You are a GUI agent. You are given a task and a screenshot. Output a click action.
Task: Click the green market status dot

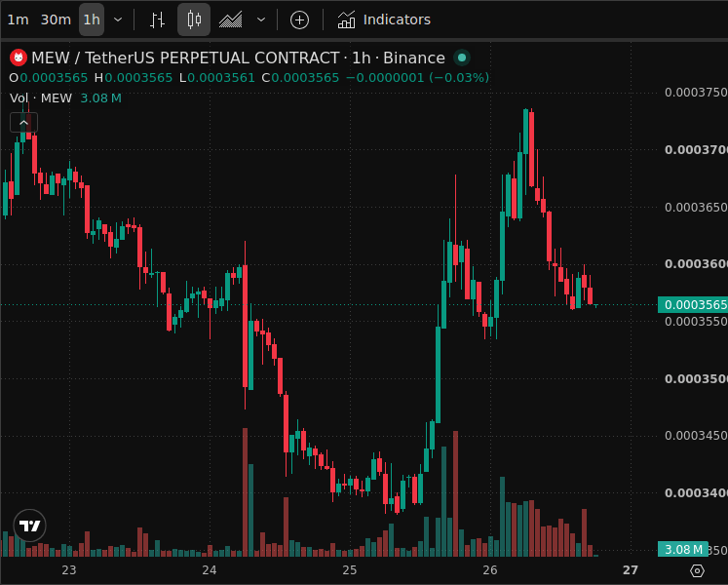click(462, 58)
